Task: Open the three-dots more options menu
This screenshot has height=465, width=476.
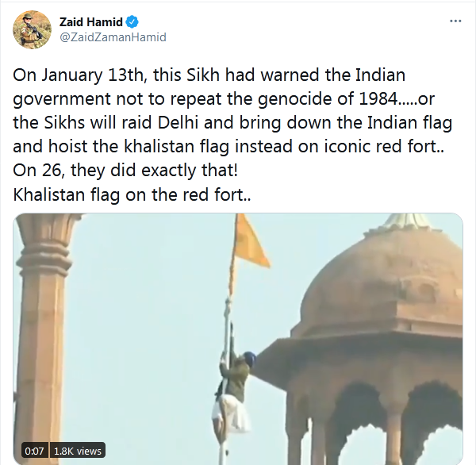Action: [x=455, y=21]
